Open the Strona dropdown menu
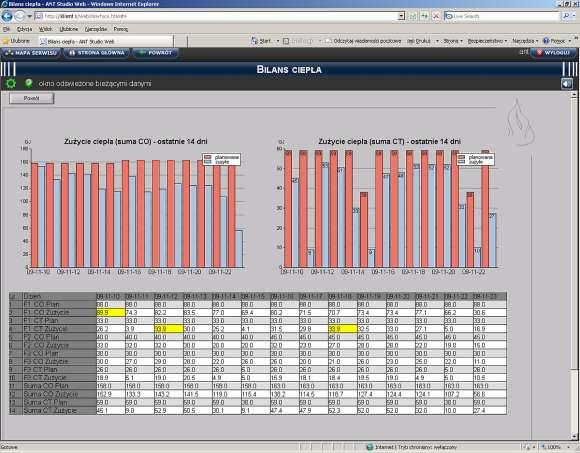This screenshot has width=580, height=453. pyautogui.click(x=453, y=41)
